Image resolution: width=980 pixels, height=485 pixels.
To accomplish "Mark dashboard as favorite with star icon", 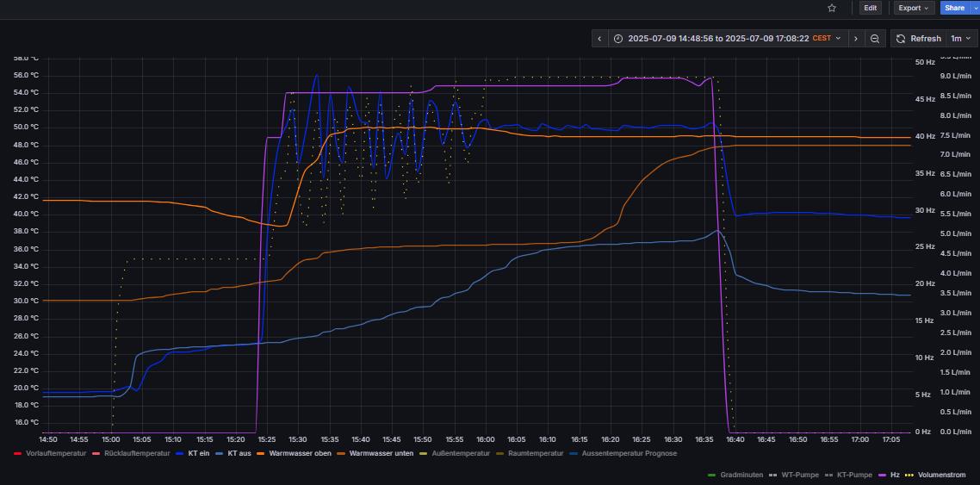I will (x=832, y=8).
